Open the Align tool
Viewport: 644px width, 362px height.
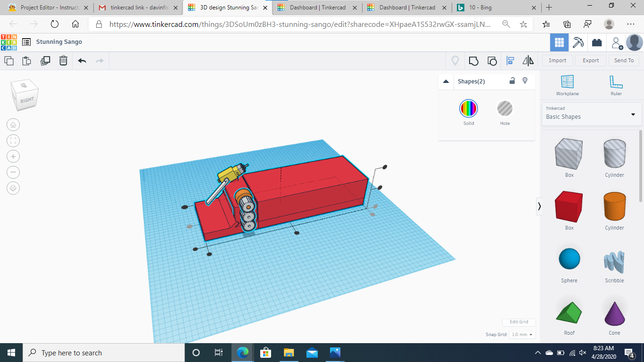tap(510, 60)
